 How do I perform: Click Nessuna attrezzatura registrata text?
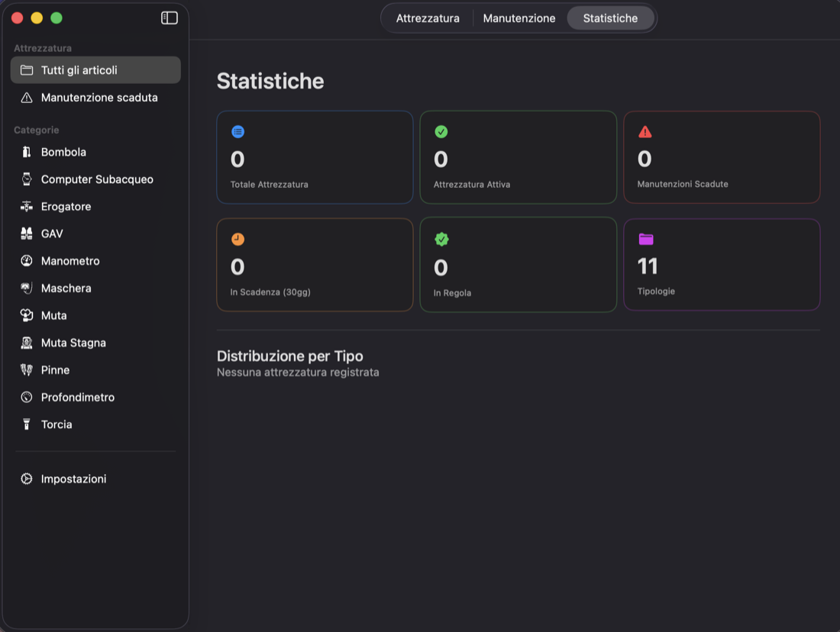tap(298, 372)
